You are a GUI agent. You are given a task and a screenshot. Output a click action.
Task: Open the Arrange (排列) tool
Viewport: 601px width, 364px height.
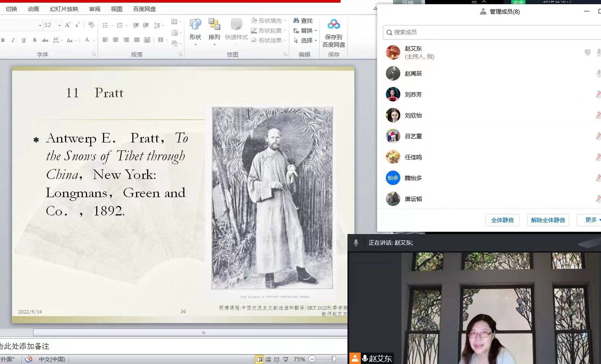click(x=214, y=25)
